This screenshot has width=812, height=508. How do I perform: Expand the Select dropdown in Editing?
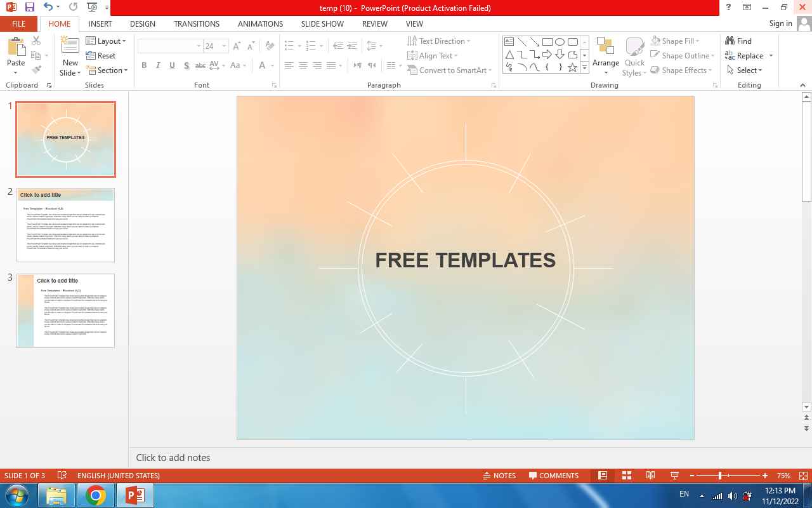[x=745, y=70]
